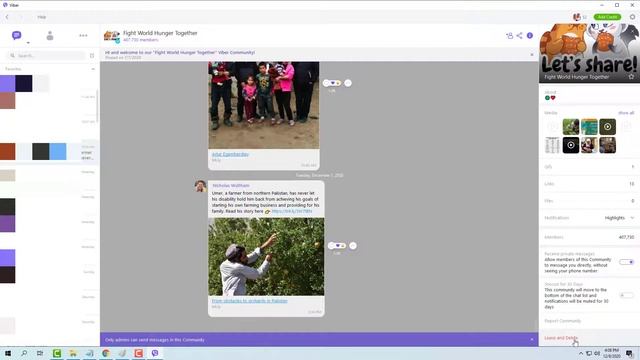Open the link in Umar story text

(x=292, y=211)
